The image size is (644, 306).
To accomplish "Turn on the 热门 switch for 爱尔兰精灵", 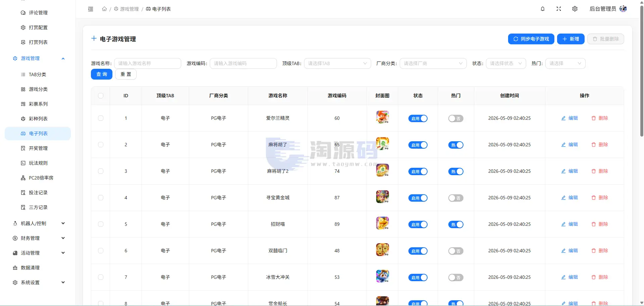I will click(456, 118).
